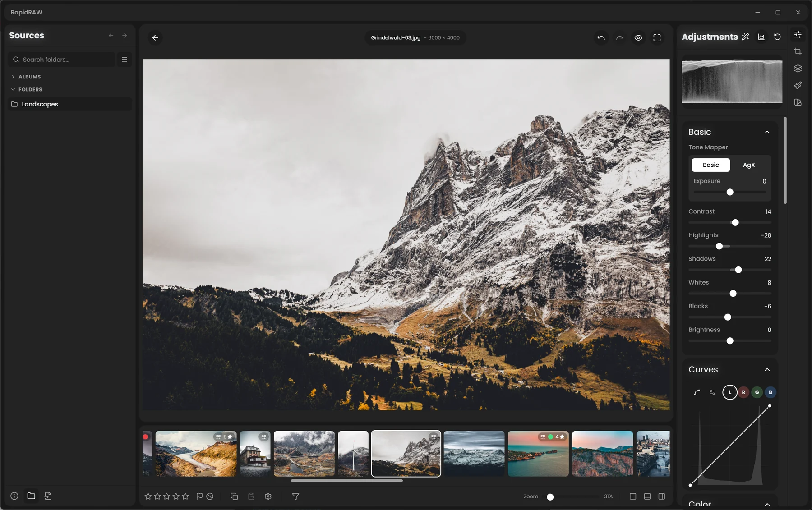Show info panel at bottom left

pos(14,496)
